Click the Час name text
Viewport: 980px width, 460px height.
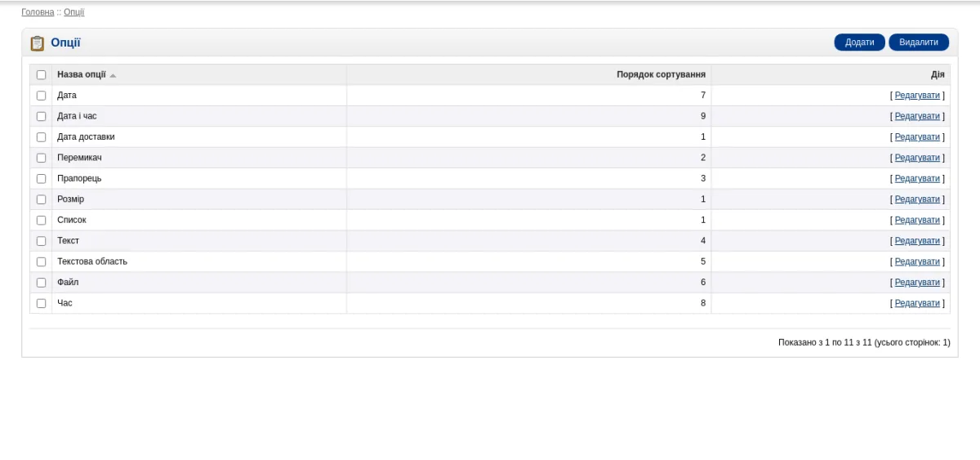pyautogui.click(x=65, y=303)
